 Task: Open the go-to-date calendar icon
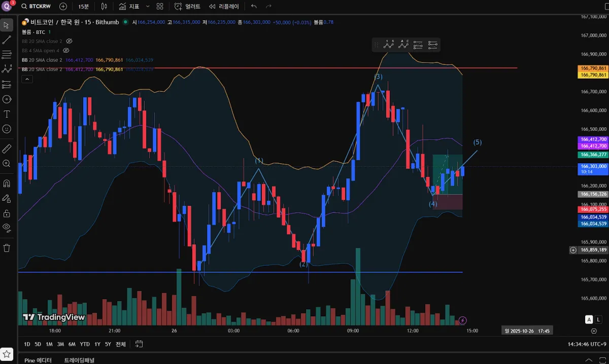tap(139, 344)
